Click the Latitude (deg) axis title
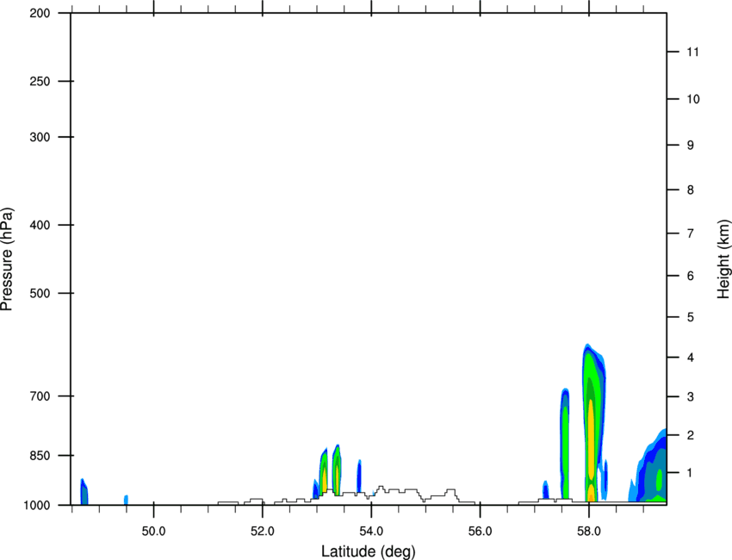Viewport: 732px width, 560px height. tap(368, 551)
